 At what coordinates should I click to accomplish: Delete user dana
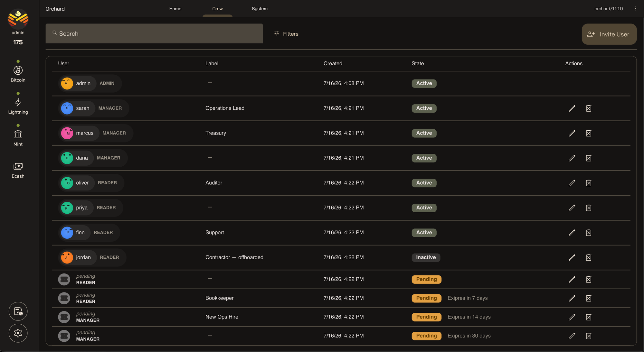click(588, 158)
